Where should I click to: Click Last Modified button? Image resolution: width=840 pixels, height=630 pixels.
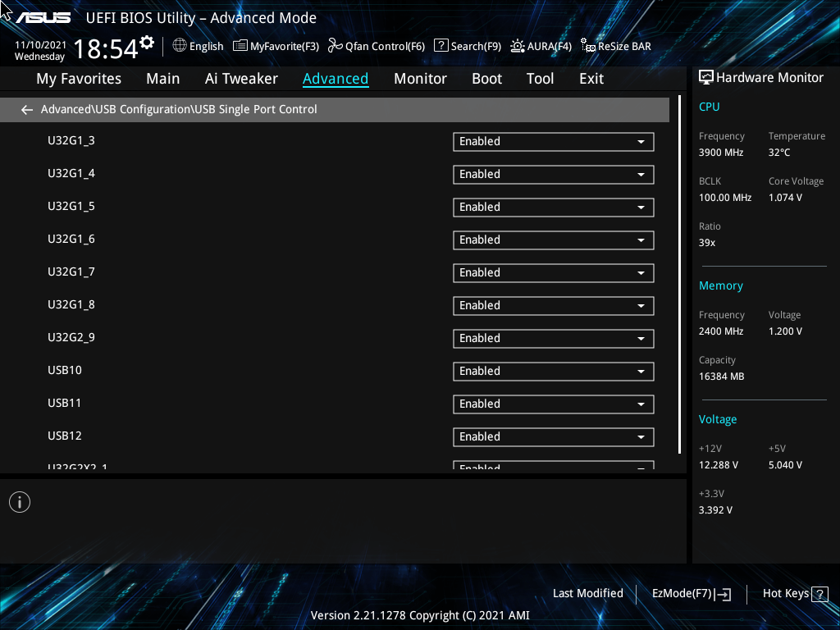pyautogui.click(x=587, y=594)
